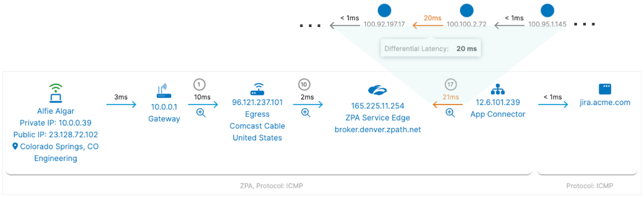
Task: Open the jira.acme.com link
Action: point(605,103)
